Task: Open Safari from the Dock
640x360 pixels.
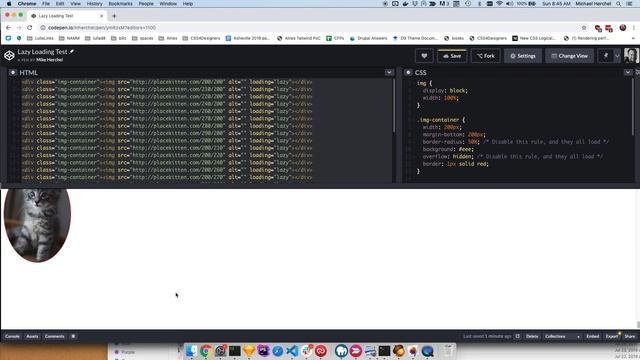Action: coord(278,351)
